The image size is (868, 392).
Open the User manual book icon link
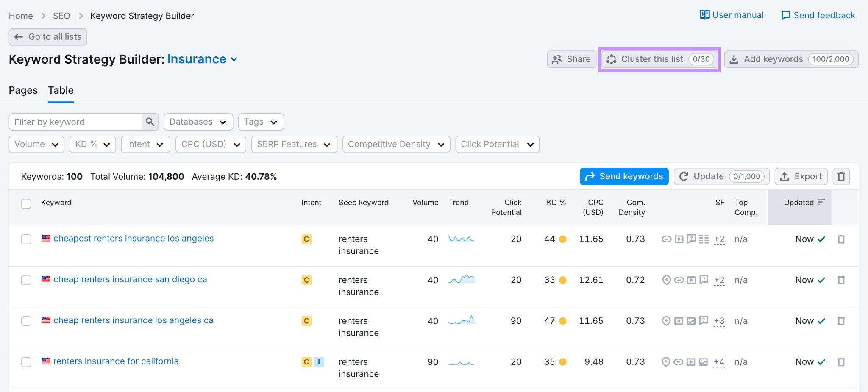pos(704,15)
